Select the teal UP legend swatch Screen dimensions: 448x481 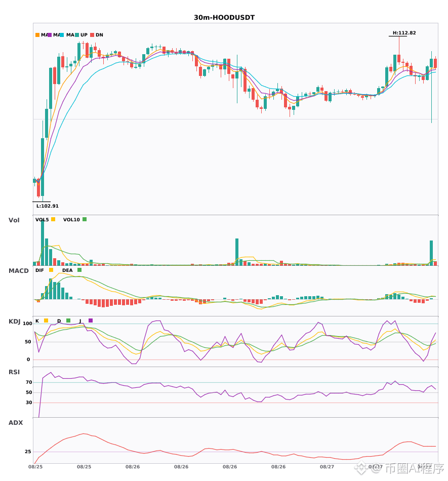click(77, 35)
